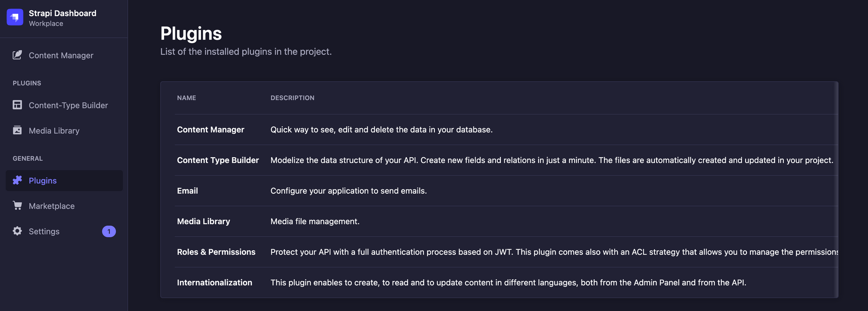
Task: Select the Internationalization plugin name cell
Action: pyautogui.click(x=214, y=282)
